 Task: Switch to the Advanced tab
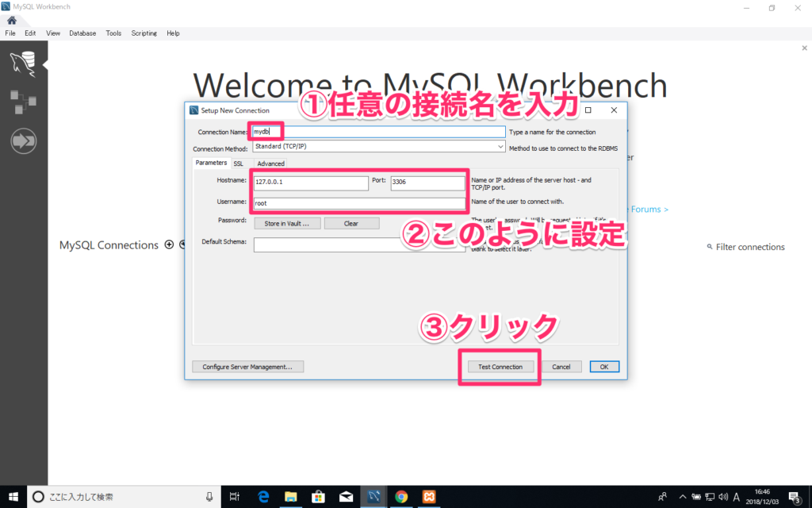(270, 163)
